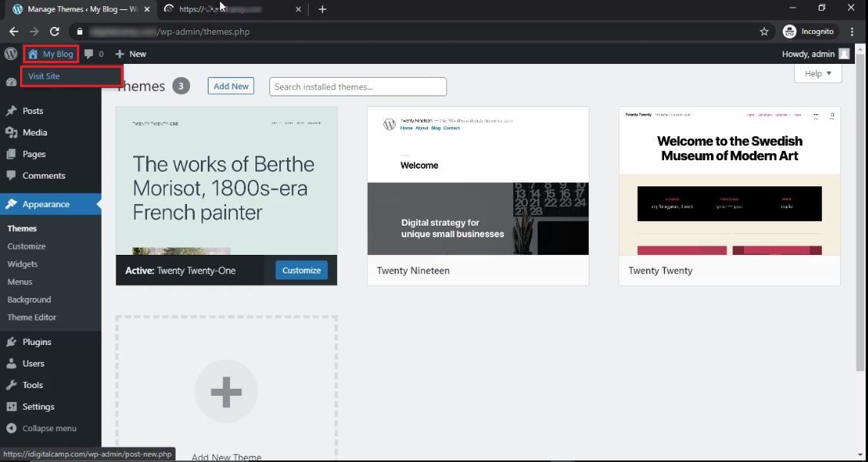This screenshot has width=868, height=462.
Task: Click the Incognito profile indicator
Action: 808,32
